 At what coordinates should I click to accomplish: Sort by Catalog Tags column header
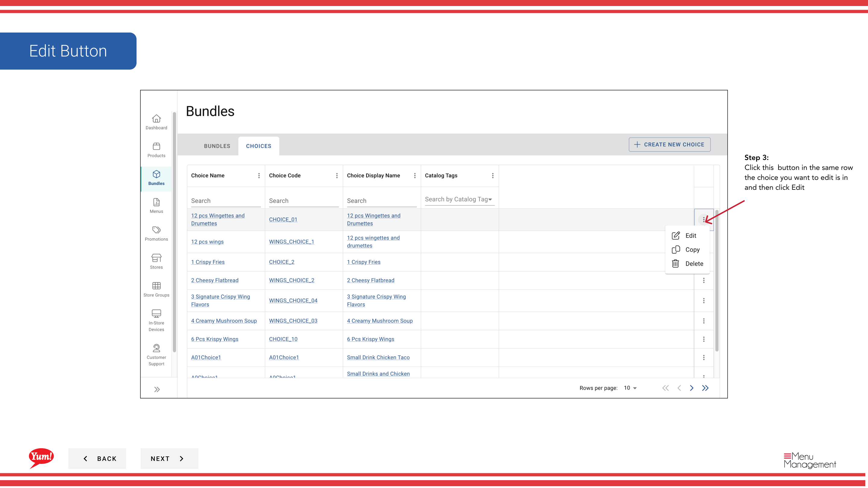tap(441, 175)
